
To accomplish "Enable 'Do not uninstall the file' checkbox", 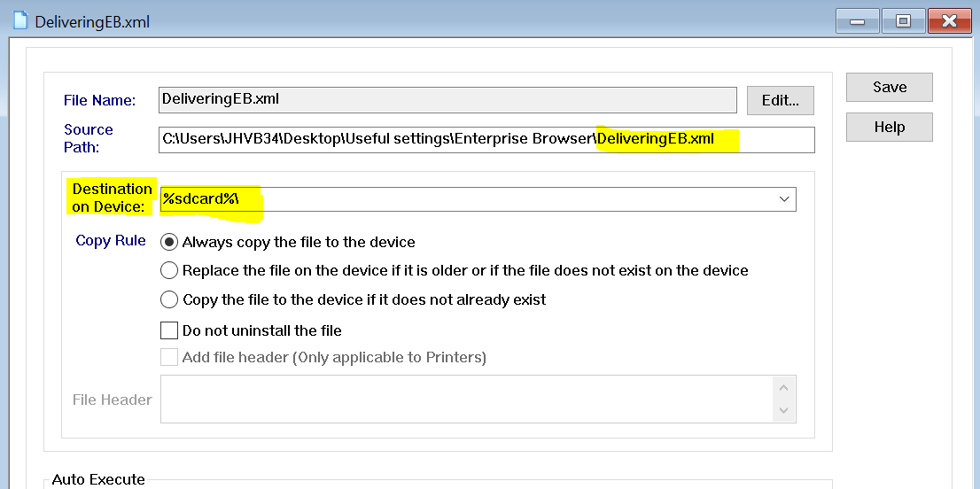I will click(169, 330).
